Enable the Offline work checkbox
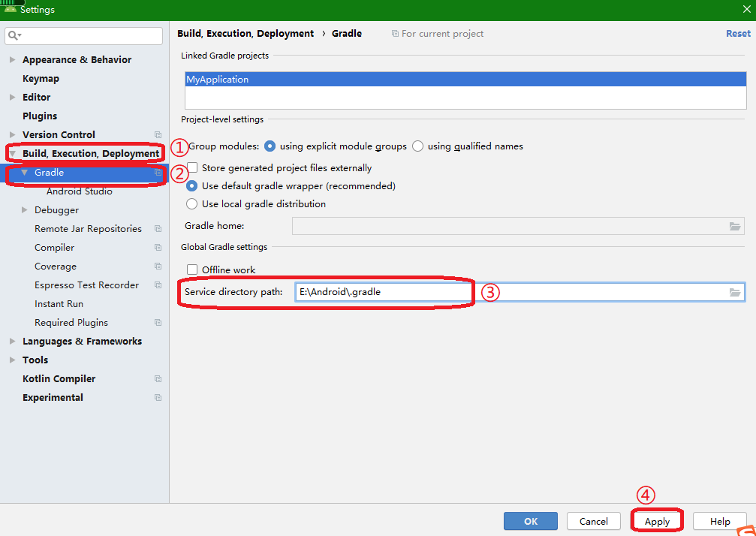This screenshot has height=536, width=756. (192, 270)
